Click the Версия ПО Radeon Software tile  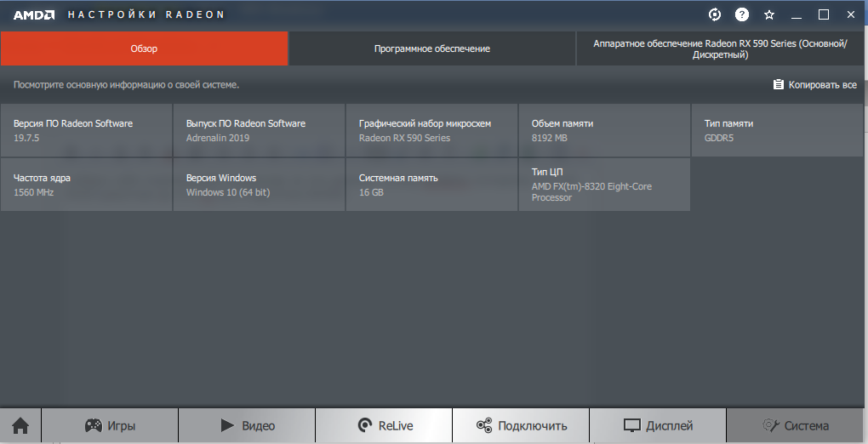[x=86, y=130]
